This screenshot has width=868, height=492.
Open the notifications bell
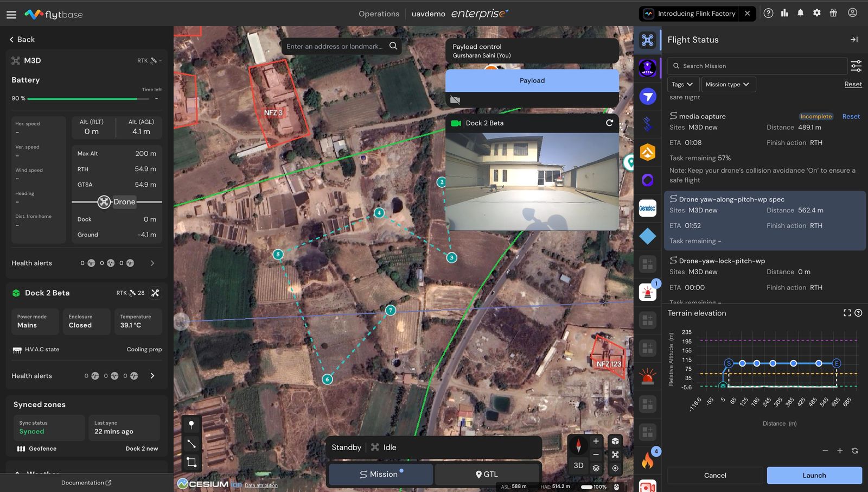coord(800,13)
